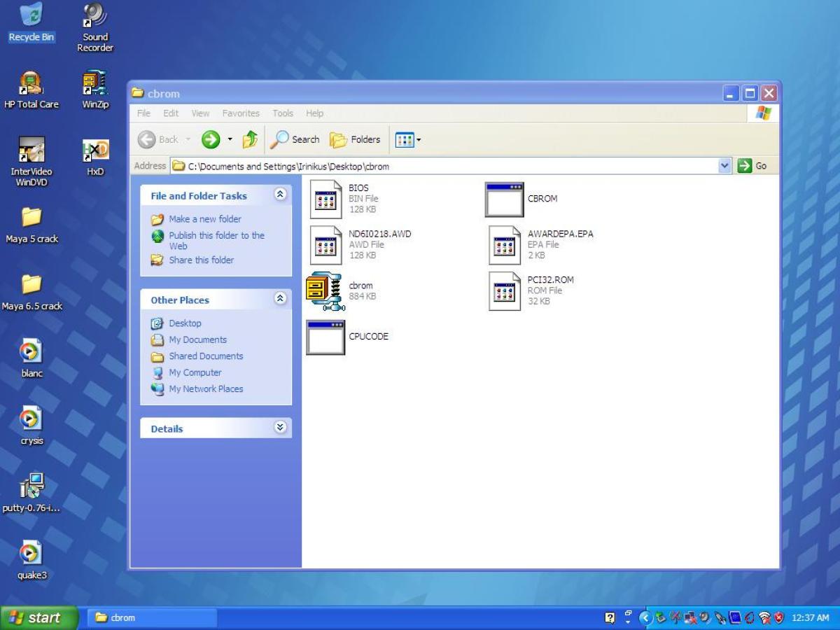
Task: Open My Computer from Other Places
Action: click(195, 372)
